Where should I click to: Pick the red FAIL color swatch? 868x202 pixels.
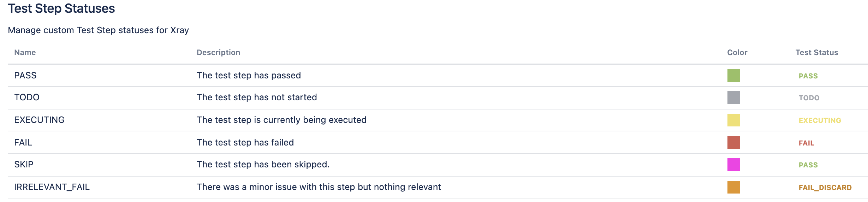click(733, 143)
